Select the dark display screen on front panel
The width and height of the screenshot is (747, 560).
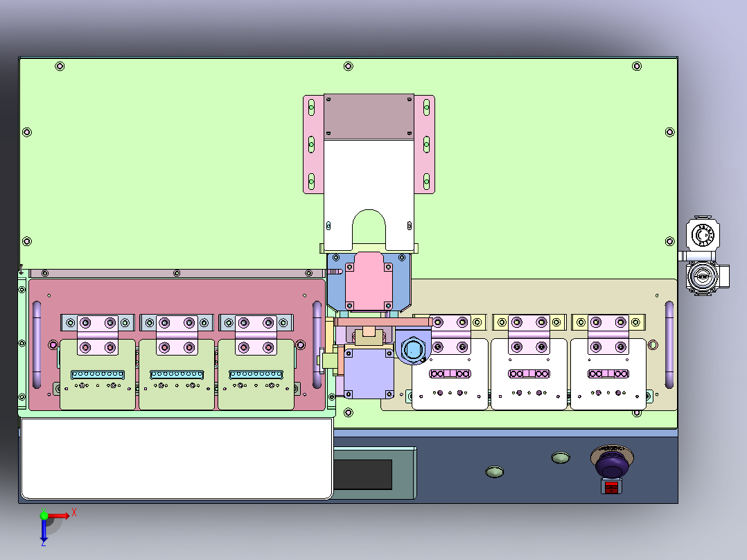[363, 474]
